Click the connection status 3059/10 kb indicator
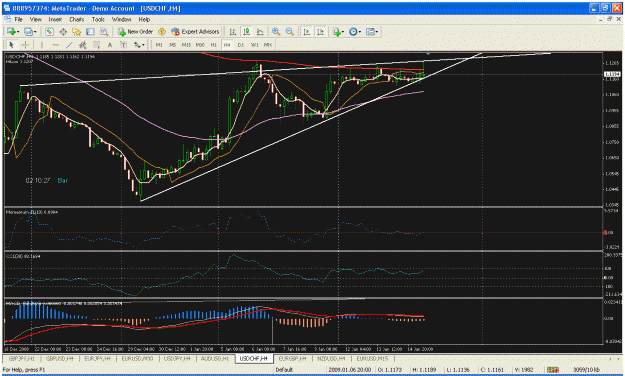Viewport: 625px width, 376px height. click(586, 370)
